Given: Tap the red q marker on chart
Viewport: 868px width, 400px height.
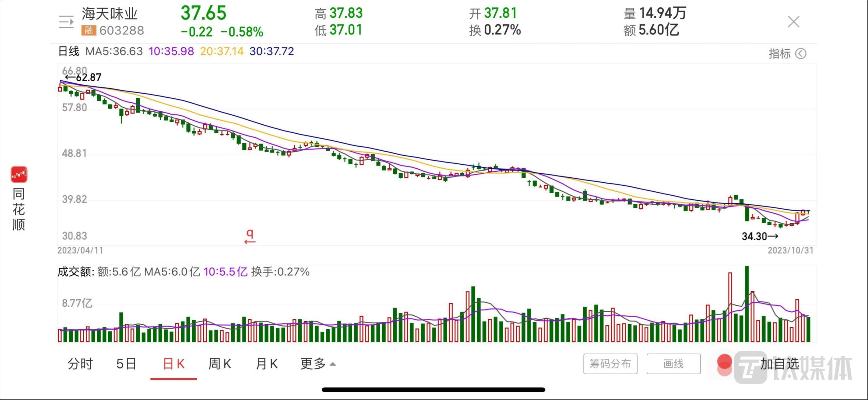Looking at the screenshot, I should pos(250,235).
